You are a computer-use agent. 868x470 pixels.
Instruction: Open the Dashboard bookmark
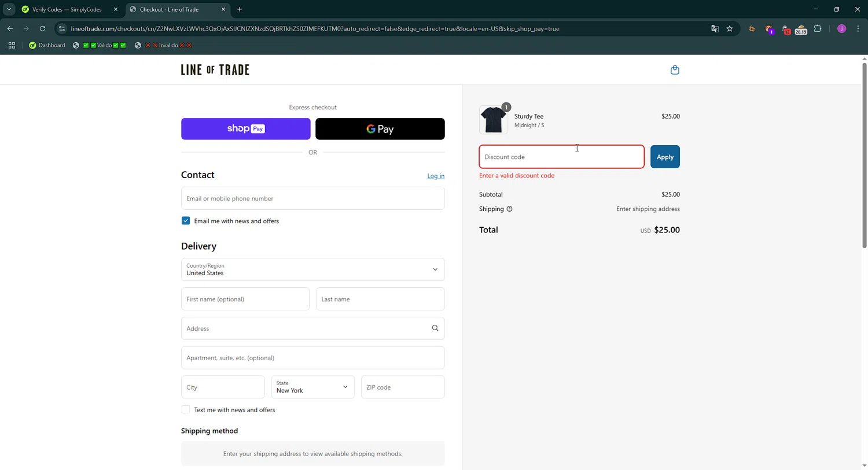tap(47, 45)
